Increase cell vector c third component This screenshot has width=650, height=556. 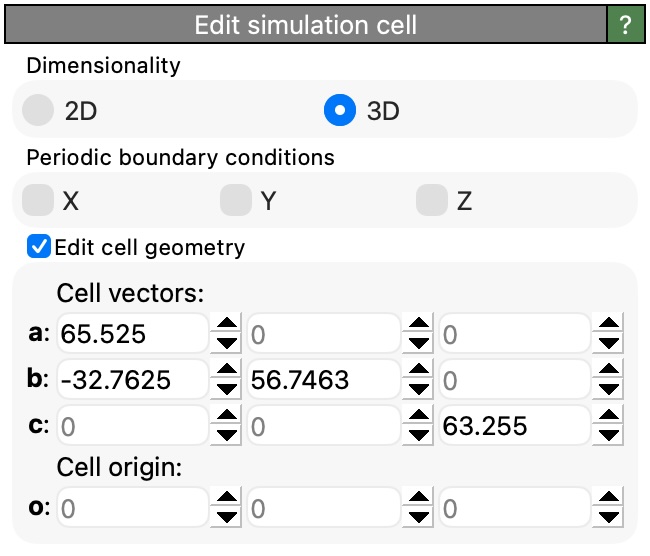(x=609, y=419)
